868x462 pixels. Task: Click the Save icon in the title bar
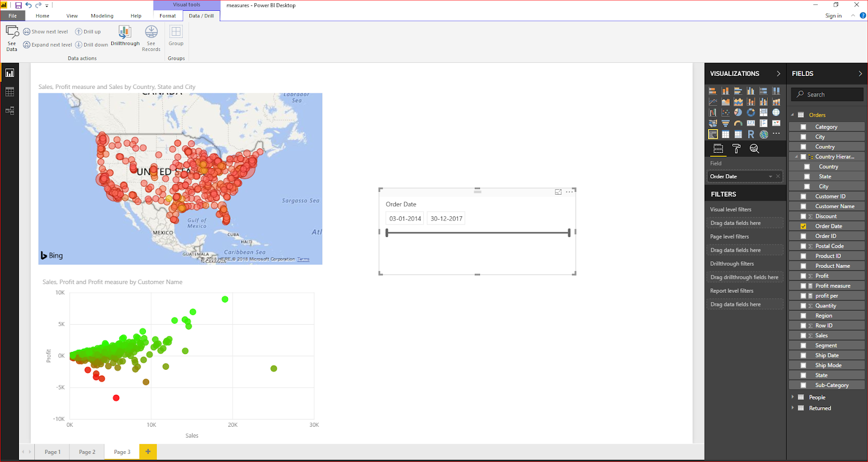[18, 5]
